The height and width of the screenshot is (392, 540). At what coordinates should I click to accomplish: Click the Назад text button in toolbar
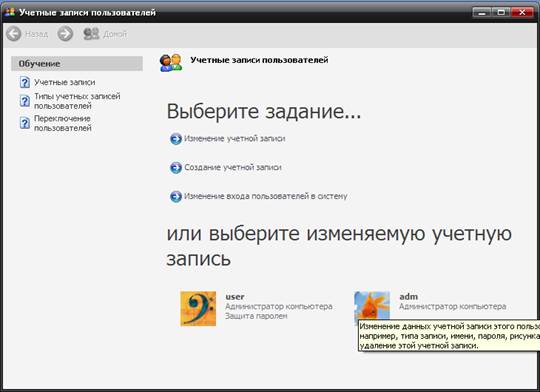click(37, 34)
